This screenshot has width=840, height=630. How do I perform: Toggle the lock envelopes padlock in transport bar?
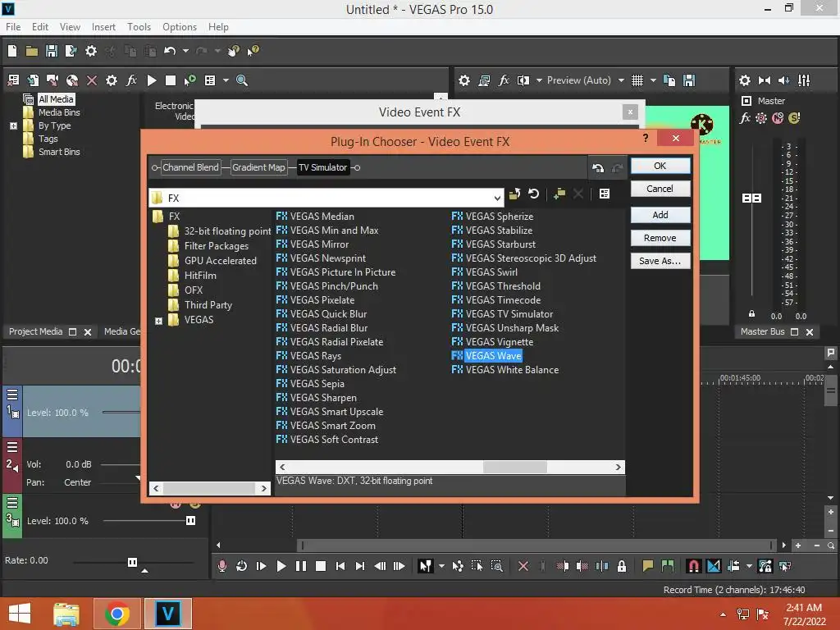tap(622, 566)
